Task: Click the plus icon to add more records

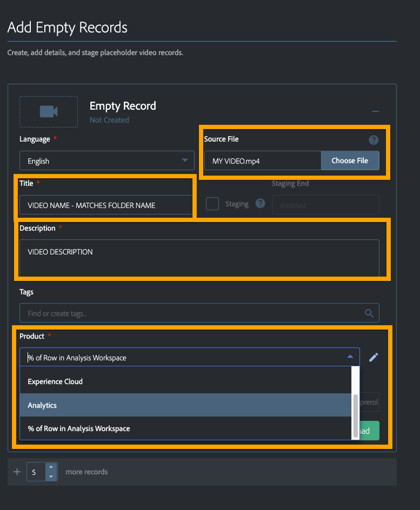Action: (x=17, y=471)
